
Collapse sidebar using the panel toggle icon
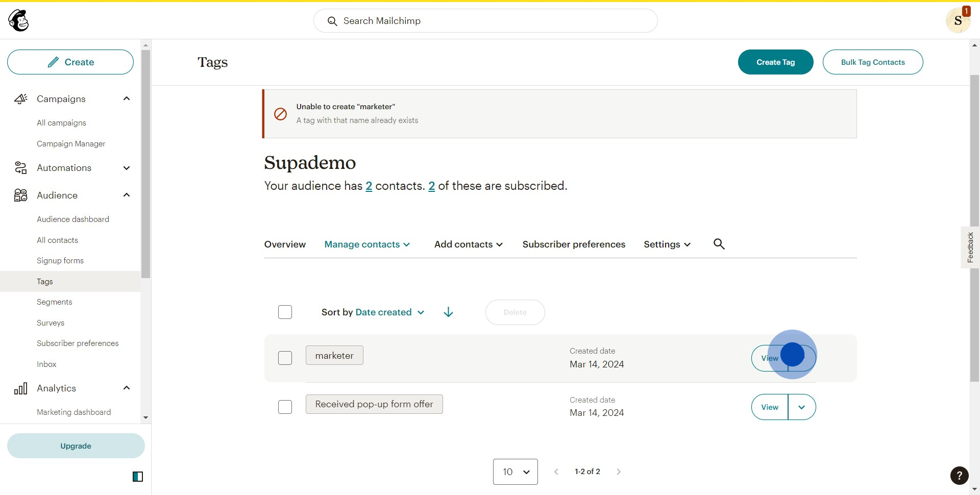coord(138,477)
